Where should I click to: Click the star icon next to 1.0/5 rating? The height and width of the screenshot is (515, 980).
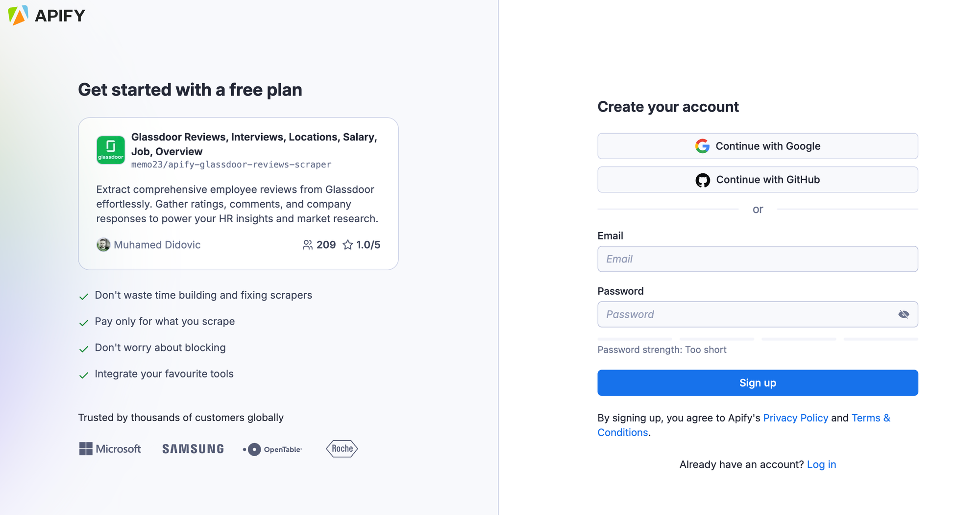[x=348, y=245]
